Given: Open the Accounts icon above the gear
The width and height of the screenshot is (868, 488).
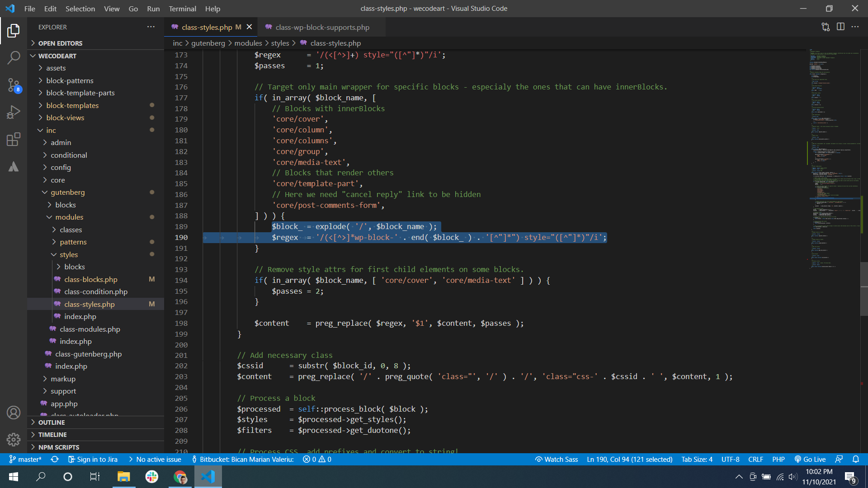Looking at the screenshot, I should [14, 413].
